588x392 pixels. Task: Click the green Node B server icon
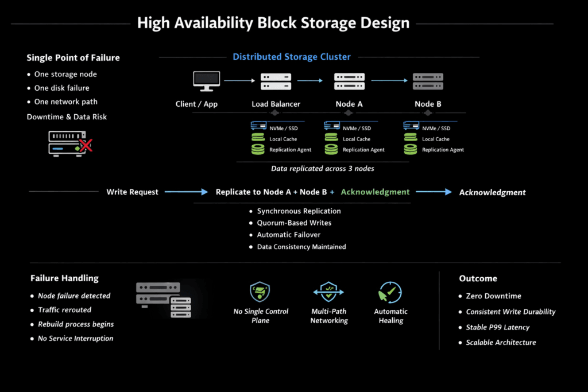(428, 81)
